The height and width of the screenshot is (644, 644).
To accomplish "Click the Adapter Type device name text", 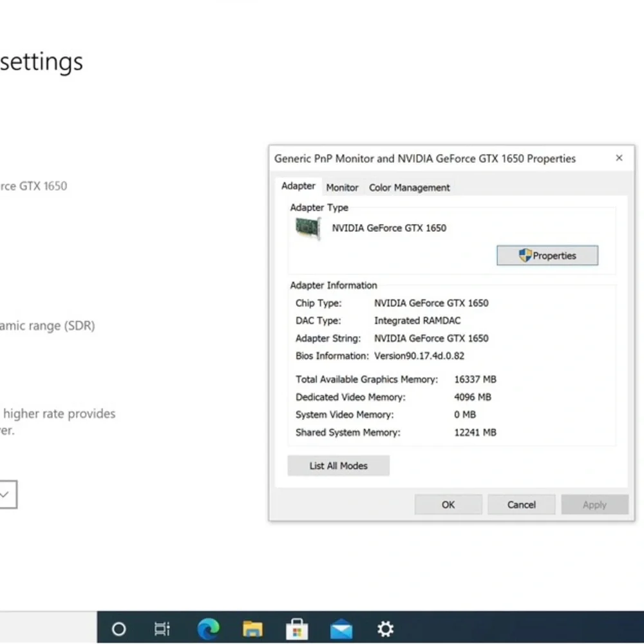I will [389, 228].
